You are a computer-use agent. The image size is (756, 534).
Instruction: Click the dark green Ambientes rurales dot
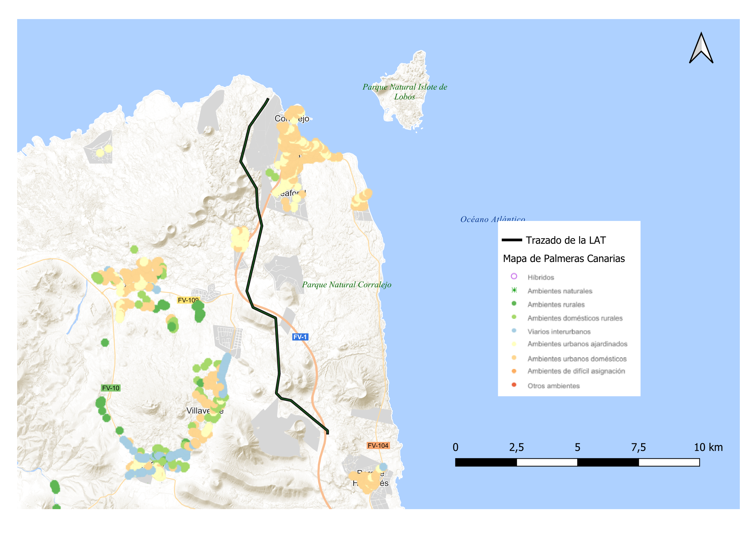(x=514, y=304)
